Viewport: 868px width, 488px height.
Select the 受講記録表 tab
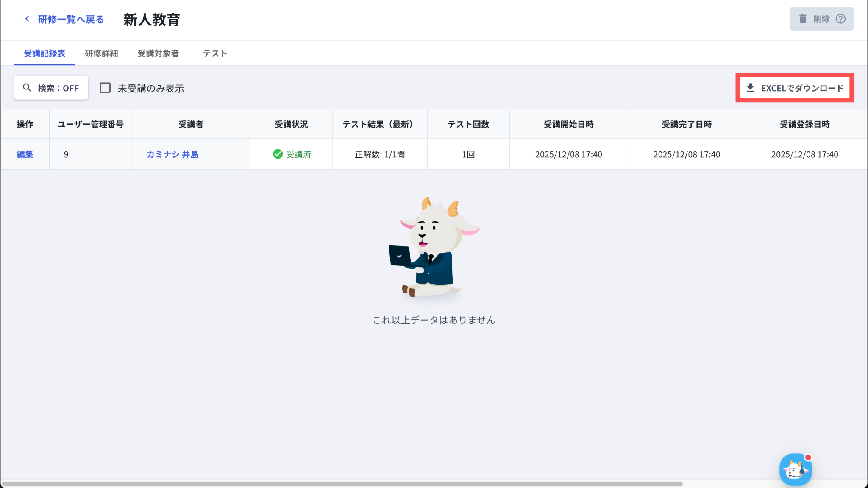(45, 53)
